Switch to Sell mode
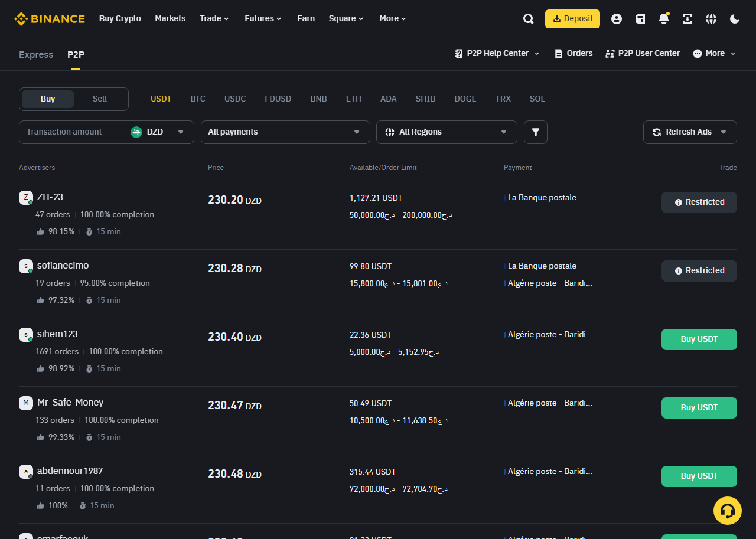The width and height of the screenshot is (756, 539). pyautogui.click(x=100, y=99)
